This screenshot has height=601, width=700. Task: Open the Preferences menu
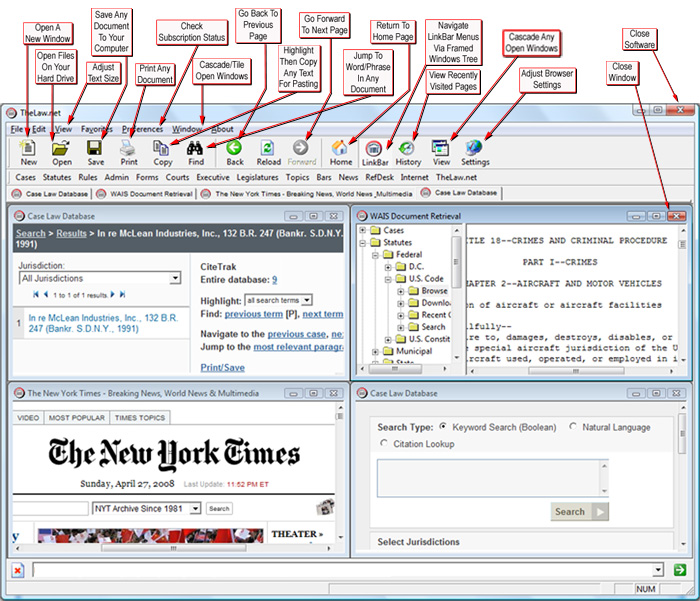(142, 129)
